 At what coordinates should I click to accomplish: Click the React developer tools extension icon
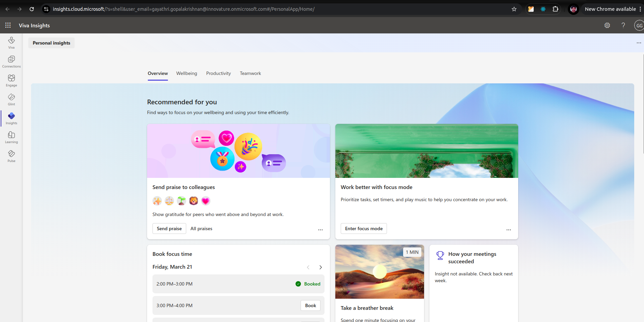(543, 9)
